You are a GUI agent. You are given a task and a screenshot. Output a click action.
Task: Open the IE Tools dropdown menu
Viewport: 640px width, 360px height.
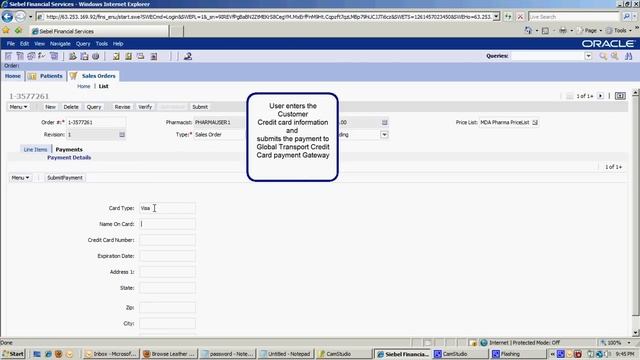tap(619, 31)
